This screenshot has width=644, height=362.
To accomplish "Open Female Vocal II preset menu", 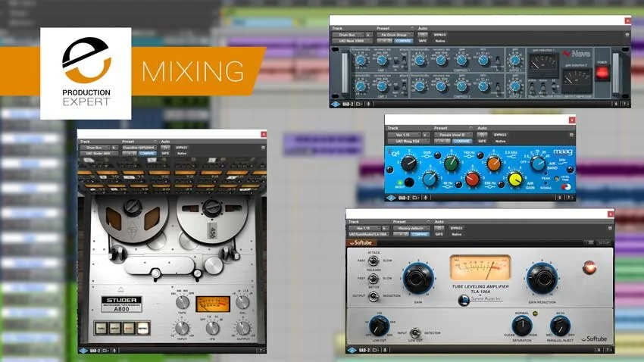I will pyautogui.click(x=453, y=135).
